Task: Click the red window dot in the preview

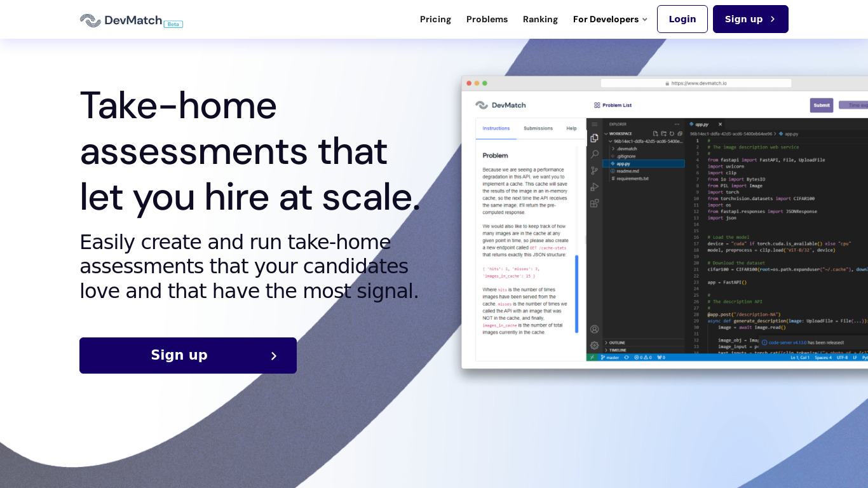Action: pos(469,83)
